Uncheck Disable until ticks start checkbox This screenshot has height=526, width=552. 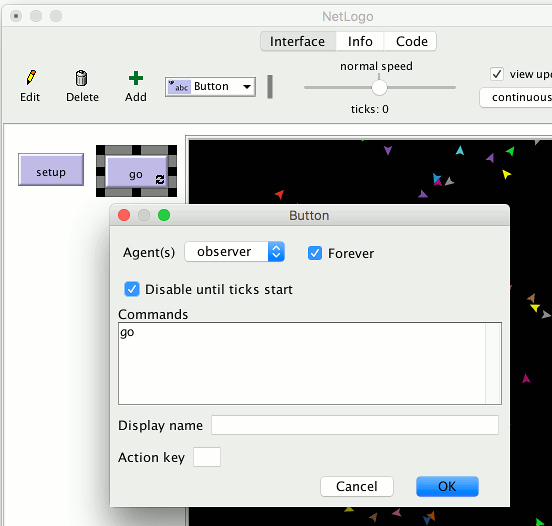pyautogui.click(x=132, y=289)
